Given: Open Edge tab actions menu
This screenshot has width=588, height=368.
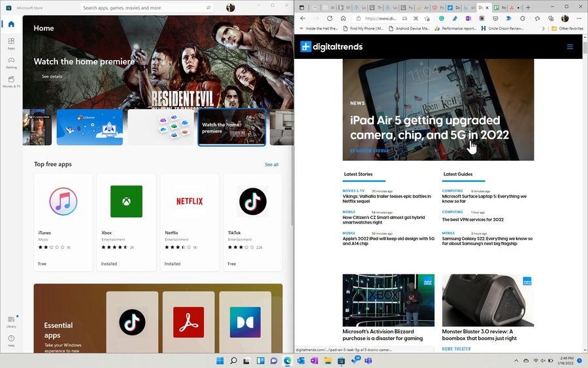Looking at the screenshot, I should 301,7.
